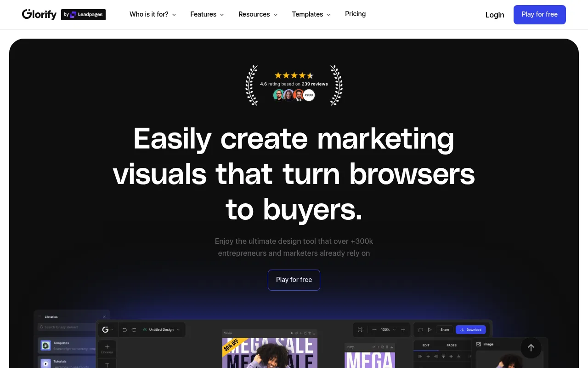Click the align left icon

tap(420, 356)
